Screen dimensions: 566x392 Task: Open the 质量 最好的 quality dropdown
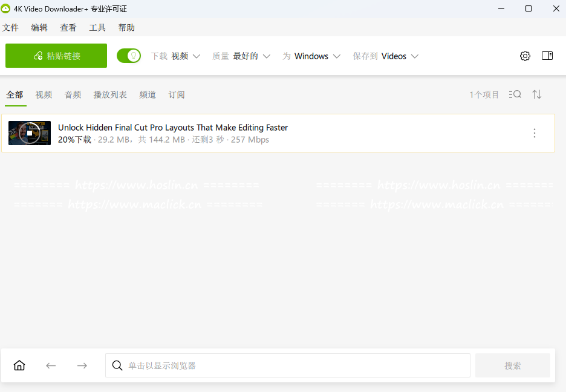(241, 56)
